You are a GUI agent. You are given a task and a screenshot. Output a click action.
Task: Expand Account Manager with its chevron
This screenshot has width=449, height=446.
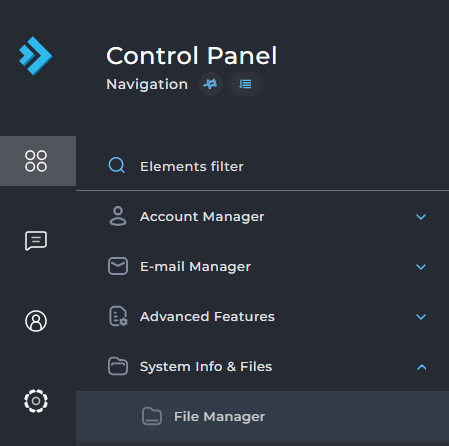coord(421,217)
